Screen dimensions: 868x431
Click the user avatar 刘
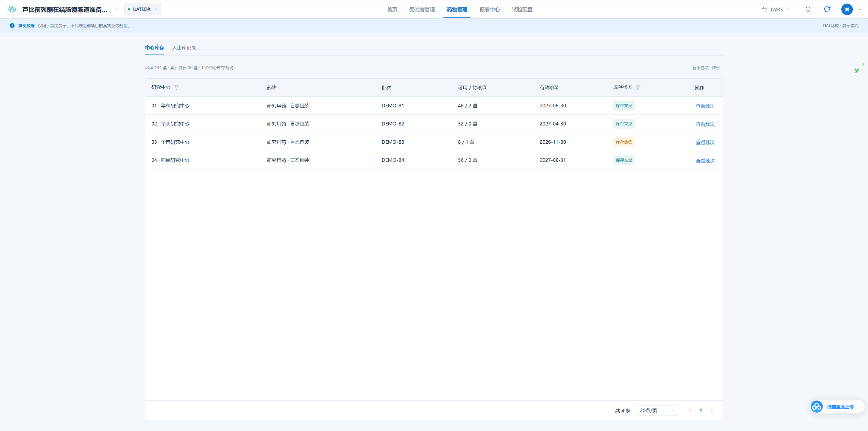(847, 9)
